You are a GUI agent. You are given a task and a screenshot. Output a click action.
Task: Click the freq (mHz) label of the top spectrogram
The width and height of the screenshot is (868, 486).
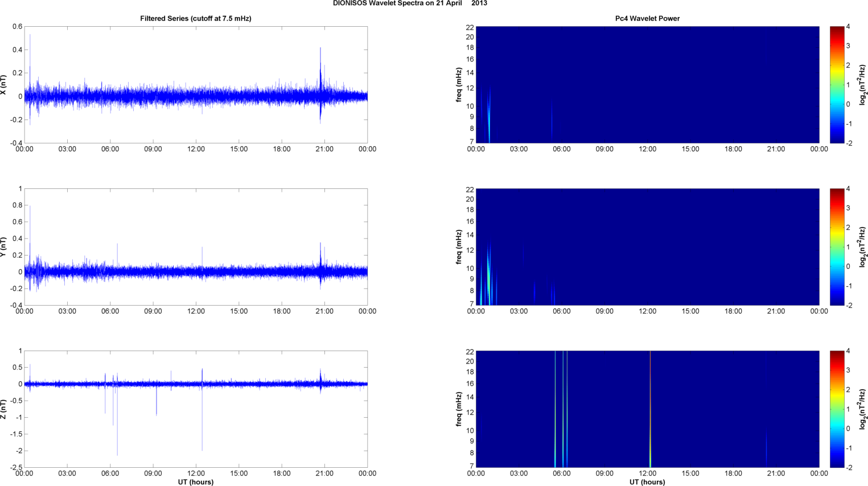coord(459,85)
